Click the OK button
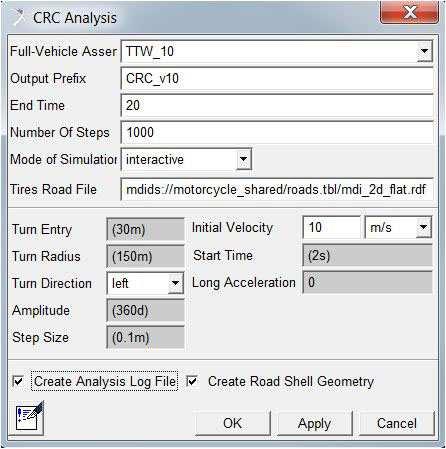 (x=233, y=423)
